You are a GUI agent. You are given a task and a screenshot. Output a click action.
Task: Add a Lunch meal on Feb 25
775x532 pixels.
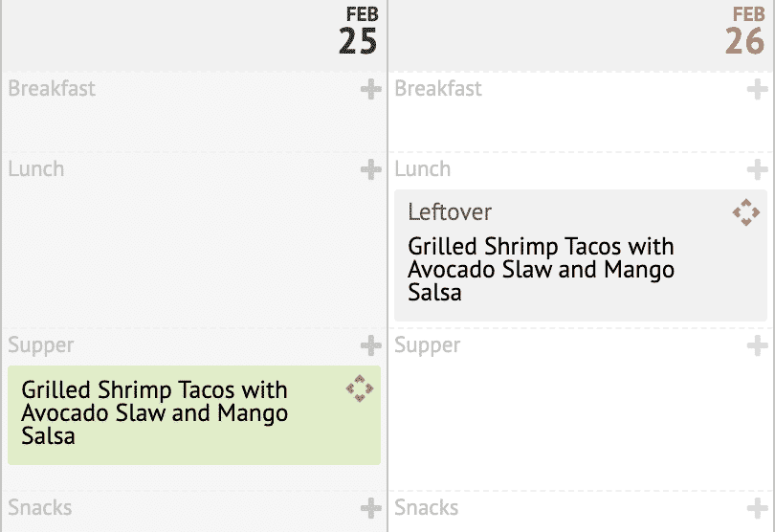coord(370,170)
